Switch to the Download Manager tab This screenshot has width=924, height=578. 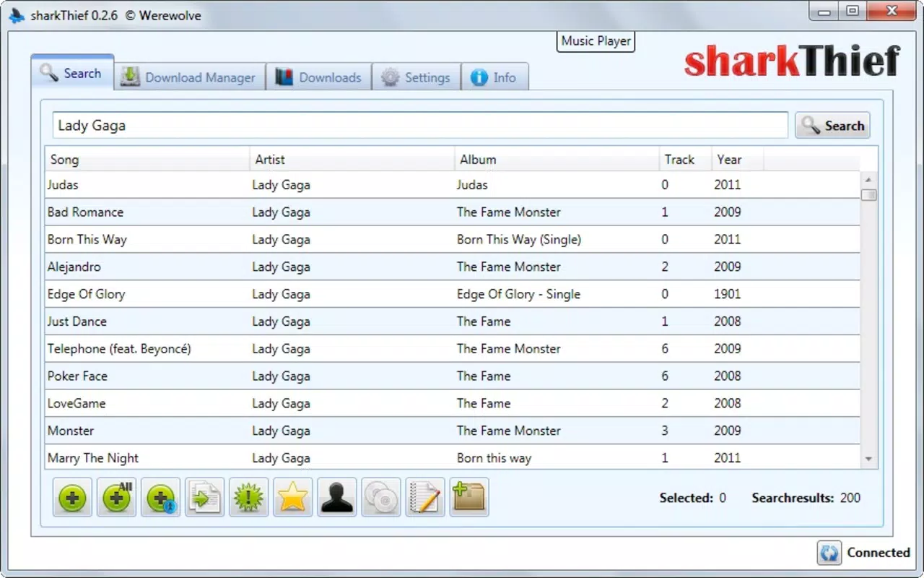click(189, 77)
